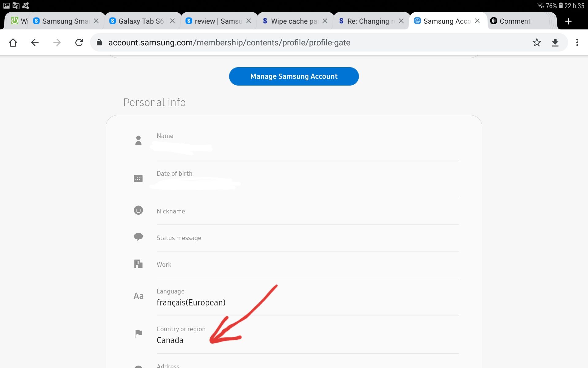Click the padlock site info icon
The height and width of the screenshot is (368, 588).
(99, 42)
